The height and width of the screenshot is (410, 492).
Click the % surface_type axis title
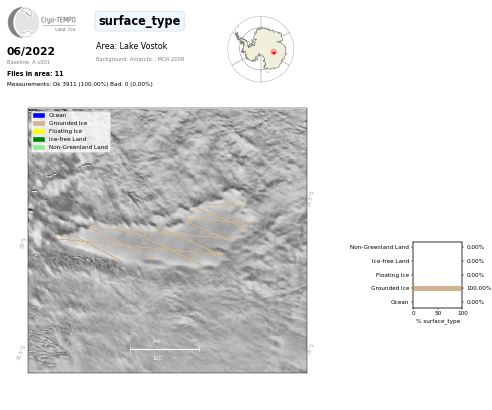(438, 321)
